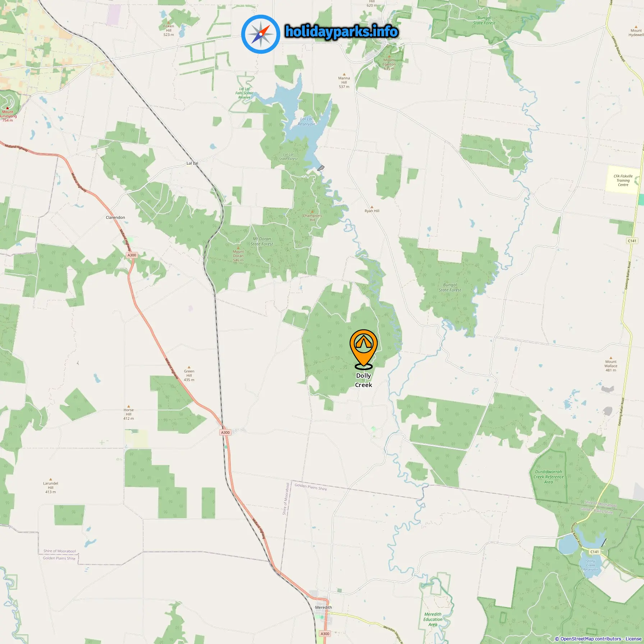
Task: Click the Green Hill peak triangle icon
Action: [x=189, y=367]
